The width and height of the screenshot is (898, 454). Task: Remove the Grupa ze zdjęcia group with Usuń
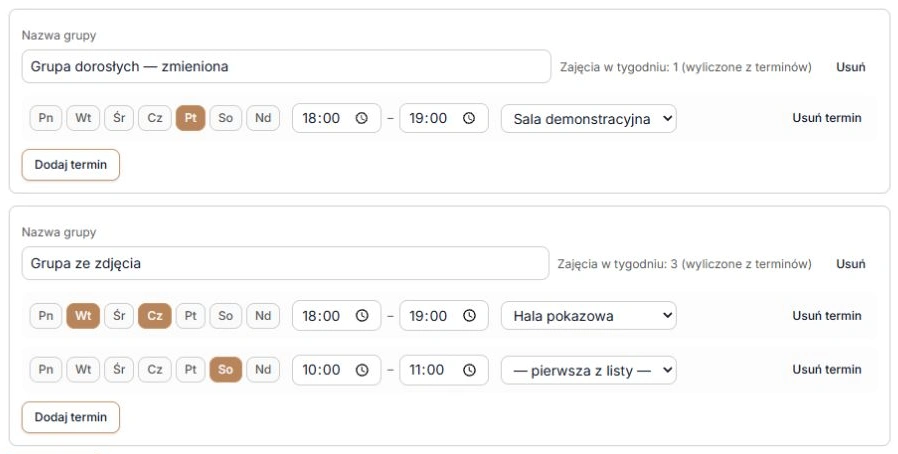[850, 264]
